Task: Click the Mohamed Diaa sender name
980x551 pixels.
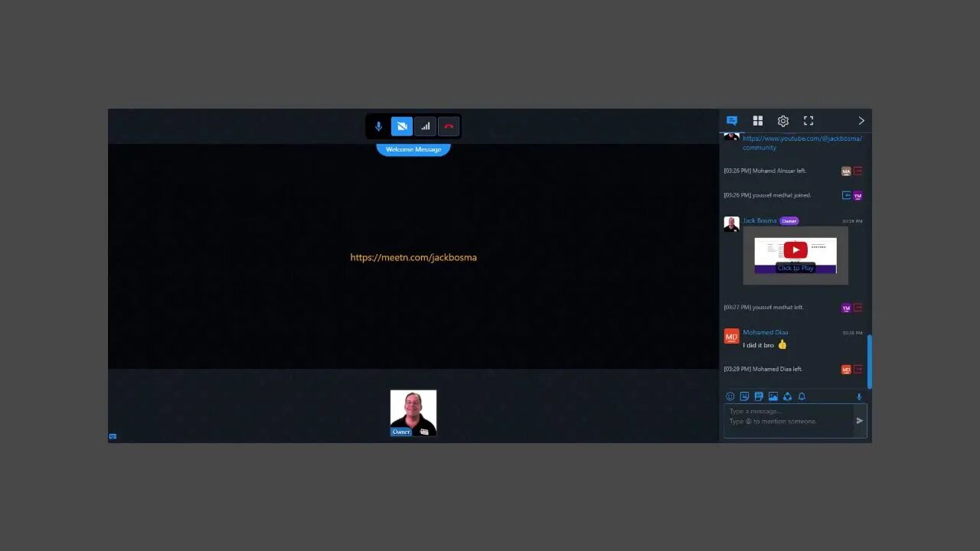Action: [765, 332]
